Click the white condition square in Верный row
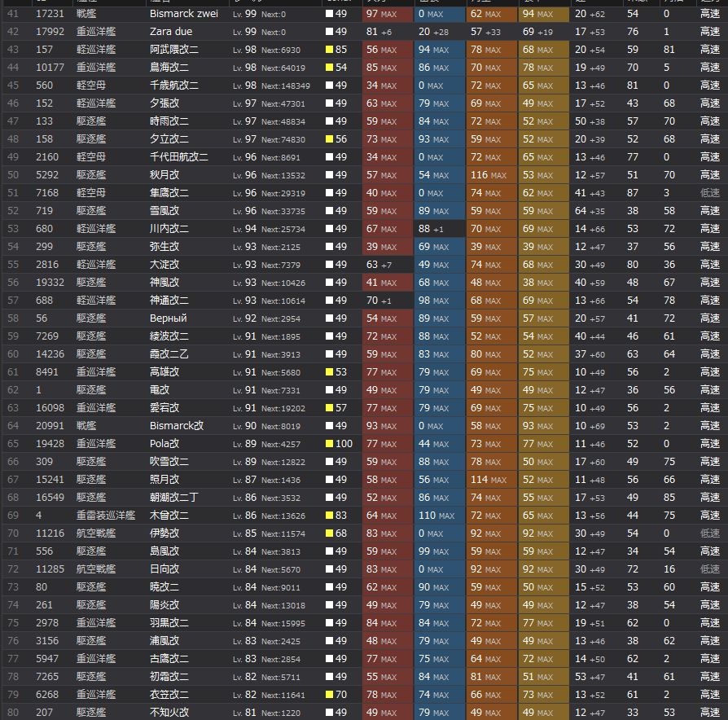728x720 pixels. 329,318
